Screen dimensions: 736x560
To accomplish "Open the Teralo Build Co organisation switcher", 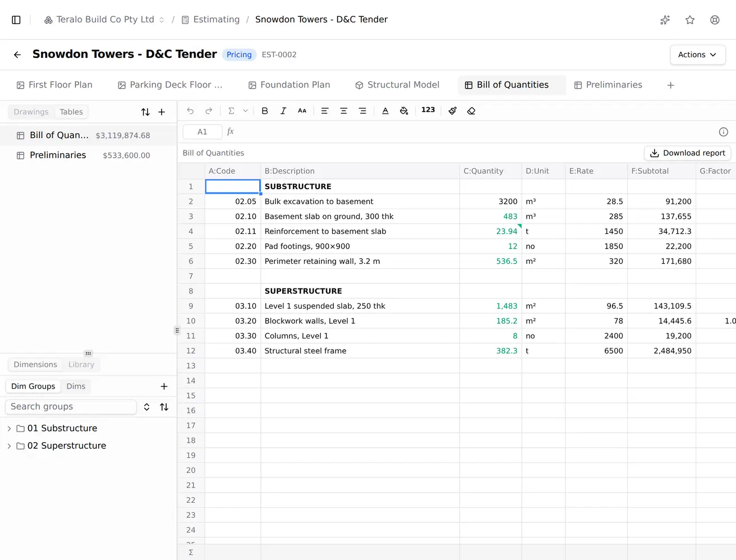I will pyautogui.click(x=104, y=20).
